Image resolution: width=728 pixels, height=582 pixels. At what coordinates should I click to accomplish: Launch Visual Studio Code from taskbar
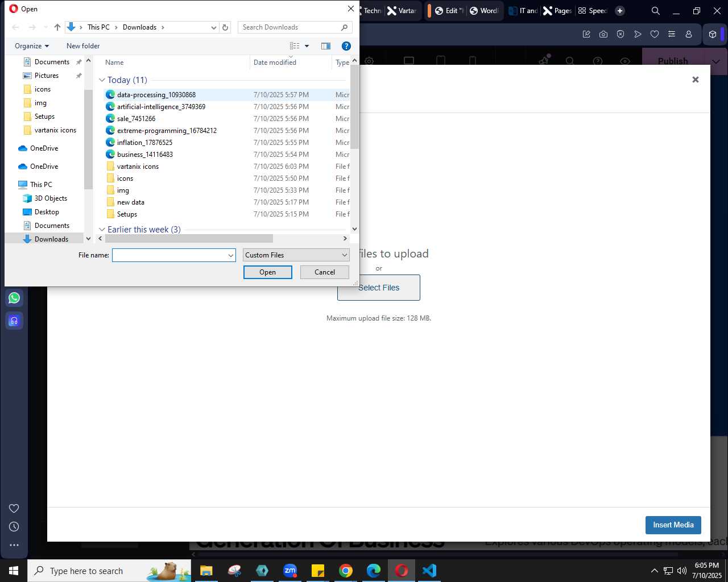pos(429,571)
